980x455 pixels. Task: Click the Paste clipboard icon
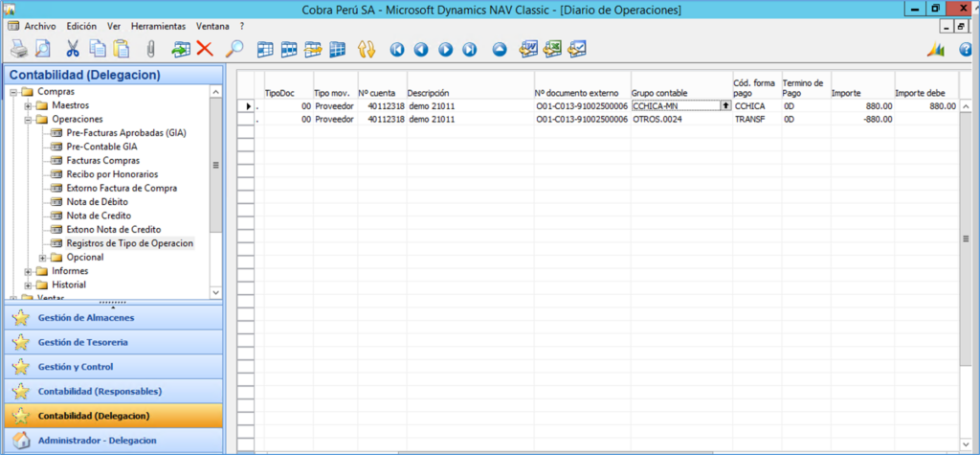pos(120,49)
